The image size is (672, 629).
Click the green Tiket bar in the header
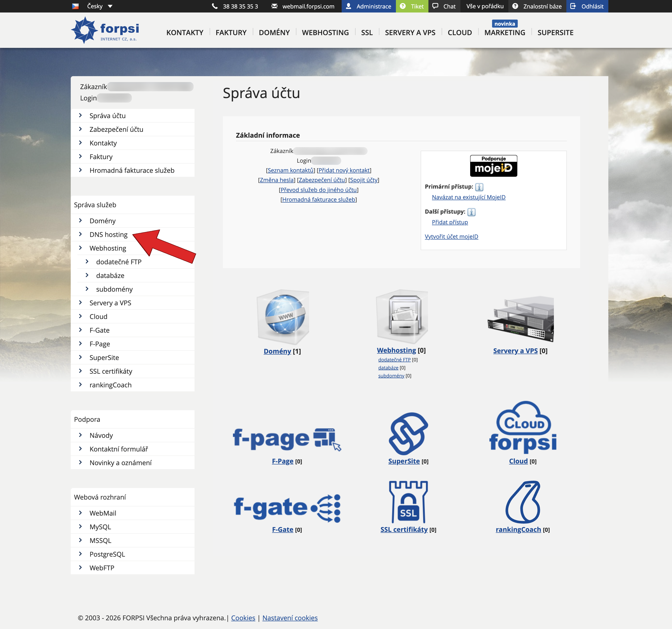point(412,6)
